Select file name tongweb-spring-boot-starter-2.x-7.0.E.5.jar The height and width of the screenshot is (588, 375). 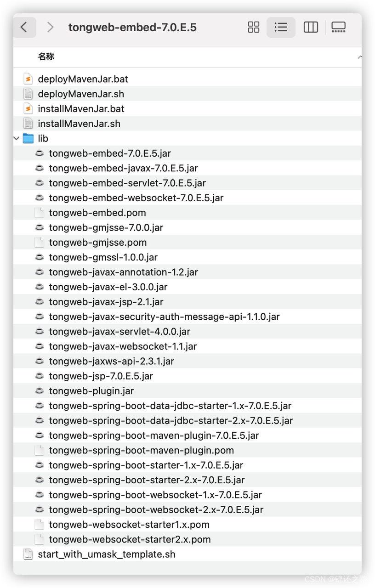tap(147, 480)
